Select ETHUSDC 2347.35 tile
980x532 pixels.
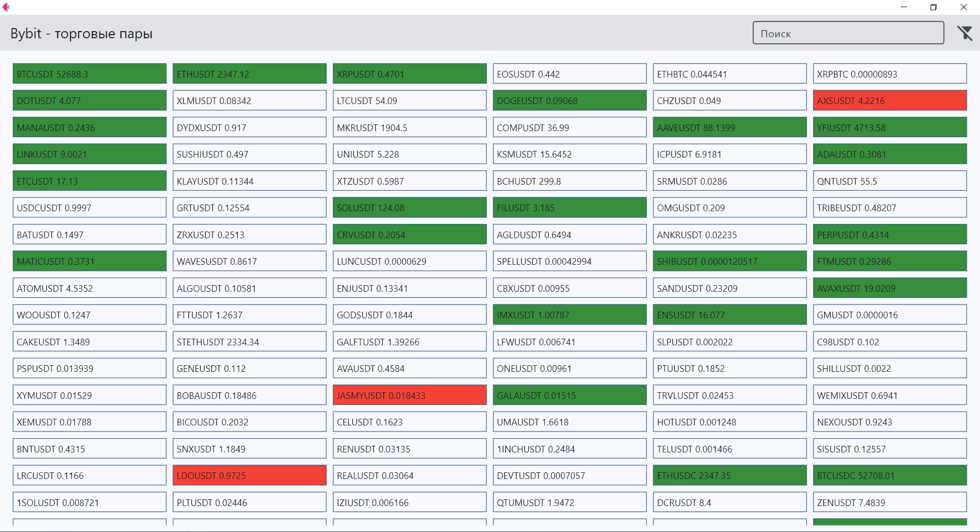click(730, 475)
